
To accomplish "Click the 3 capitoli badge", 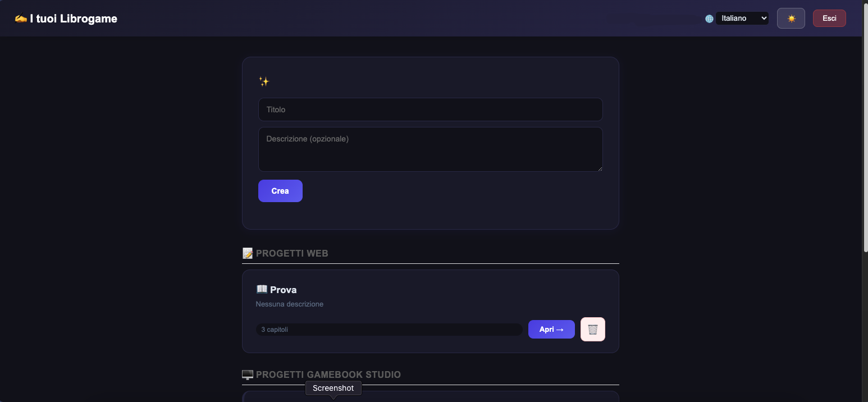I will point(275,330).
